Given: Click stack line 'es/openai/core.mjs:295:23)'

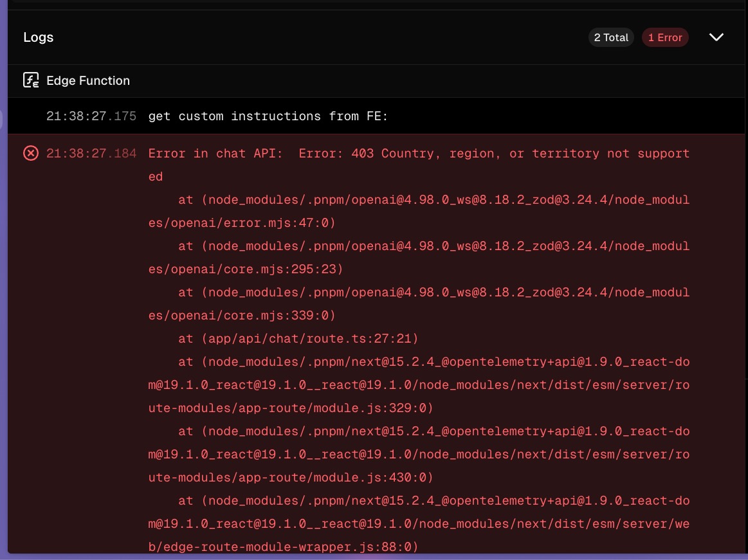Looking at the screenshot, I should click(x=245, y=269).
